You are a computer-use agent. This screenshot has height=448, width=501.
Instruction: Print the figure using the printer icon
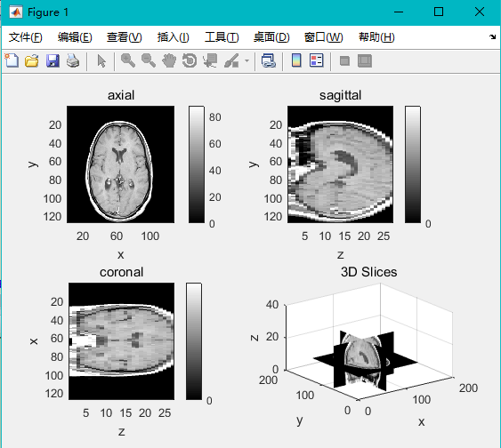pos(73,60)
